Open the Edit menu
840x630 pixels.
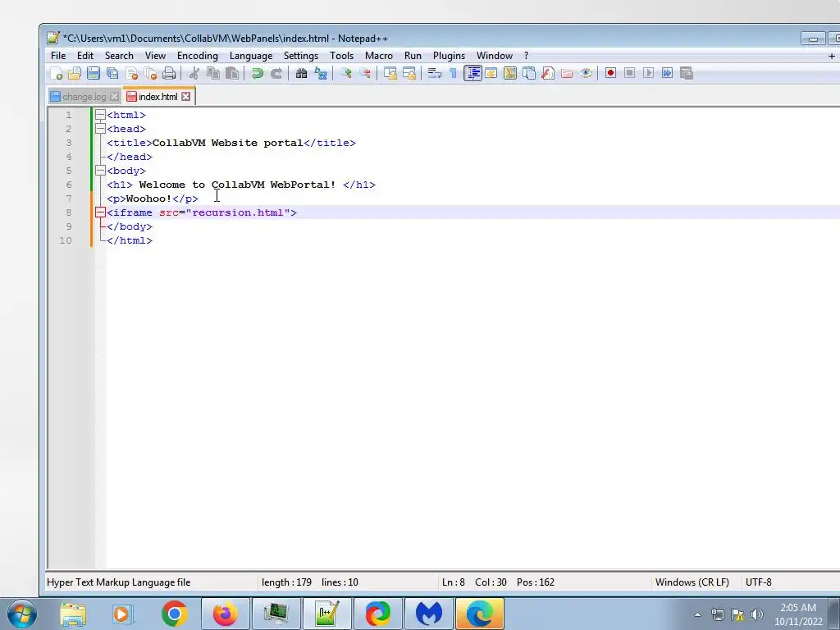(x=85, y=56)
